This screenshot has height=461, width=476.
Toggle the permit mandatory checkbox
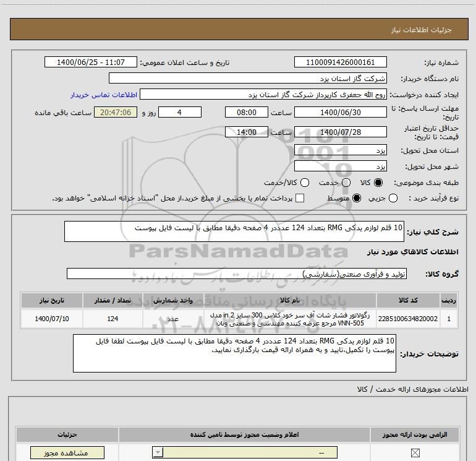415,453
